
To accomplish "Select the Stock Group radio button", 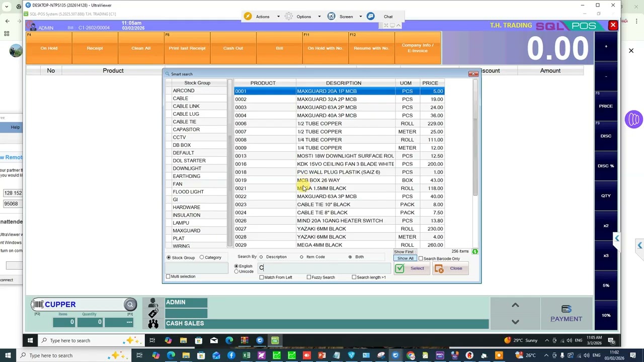I will pyautogui.click(x=169, y=257).
